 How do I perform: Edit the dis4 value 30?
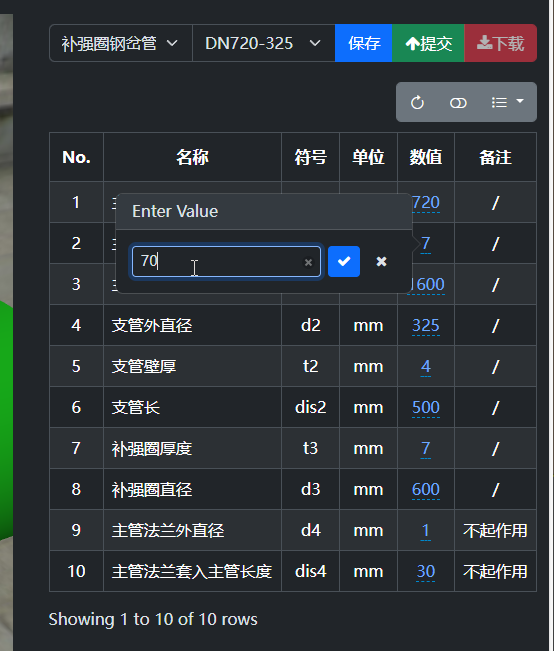426,572
